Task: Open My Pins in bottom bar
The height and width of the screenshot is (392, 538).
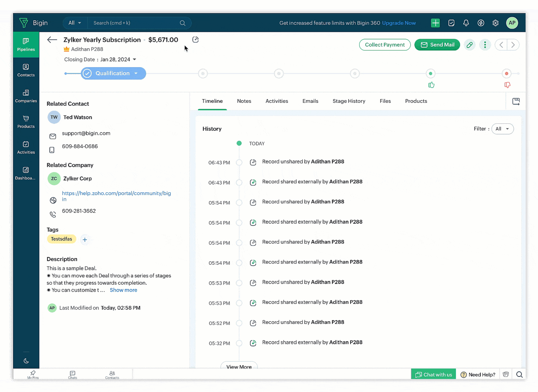Action: coord(33,375)
